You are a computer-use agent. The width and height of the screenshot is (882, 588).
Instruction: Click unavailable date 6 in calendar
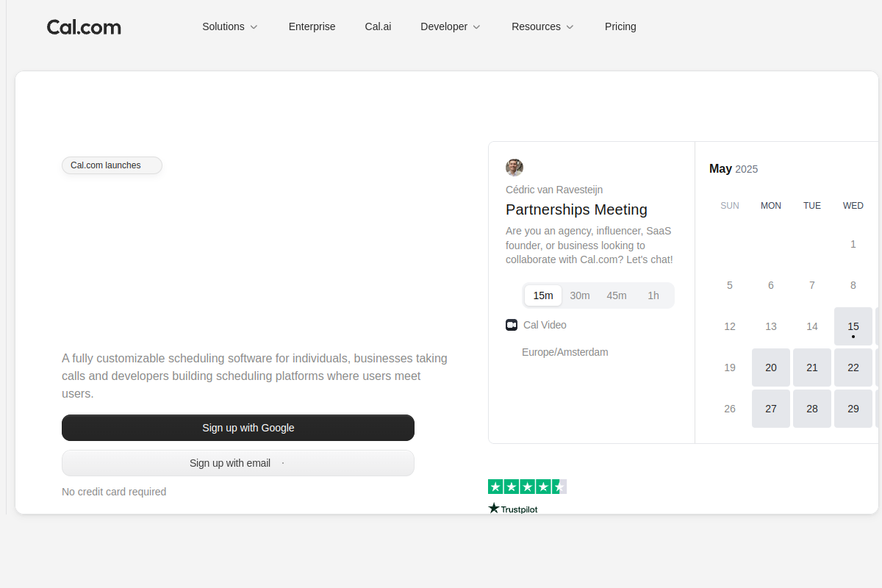tap(771, 285)
